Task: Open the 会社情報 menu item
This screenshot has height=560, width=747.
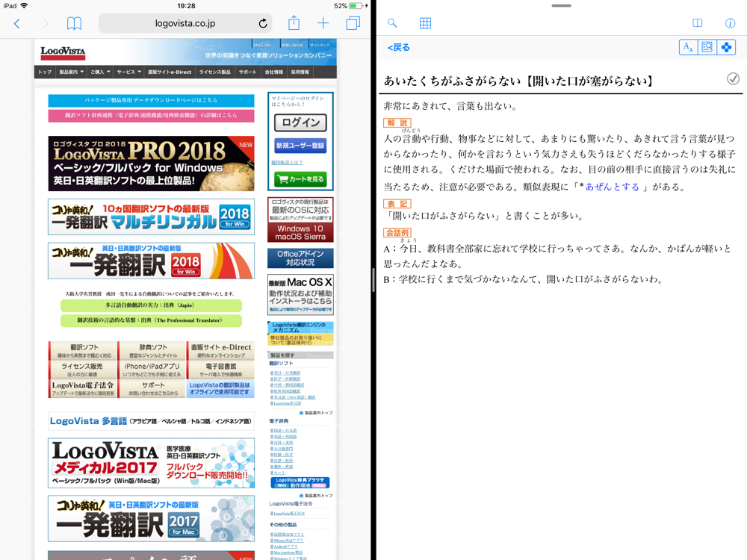Action: pos(274,72)
